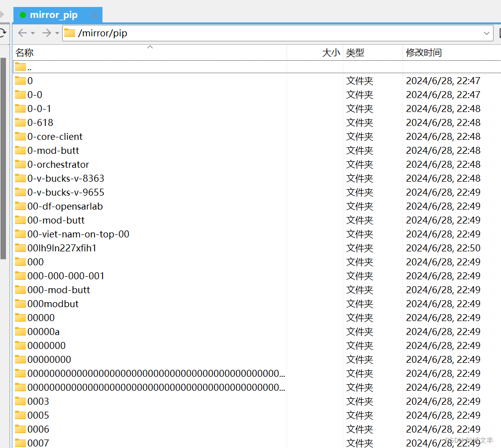The height and width of the screenshot is (448, 501).
Task: Select folder icon of '0-v-bucks-v-9655'
Action: pyautogui.click(x=20, y=192)
